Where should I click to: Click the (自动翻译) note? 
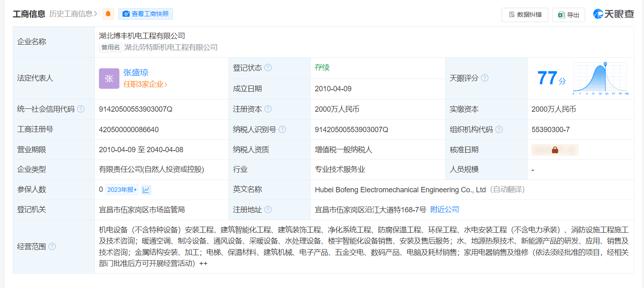pos(507,190)
